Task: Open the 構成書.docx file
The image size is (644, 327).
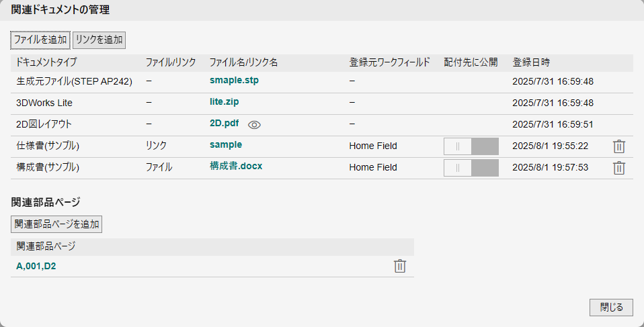Action: (236, 166)
